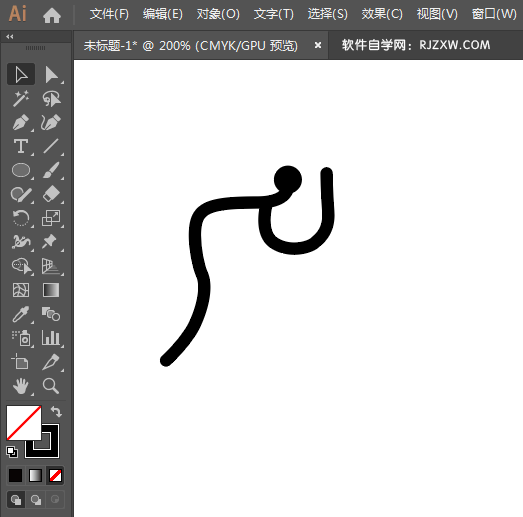Apply solid Color mode button

click(15, 476)
